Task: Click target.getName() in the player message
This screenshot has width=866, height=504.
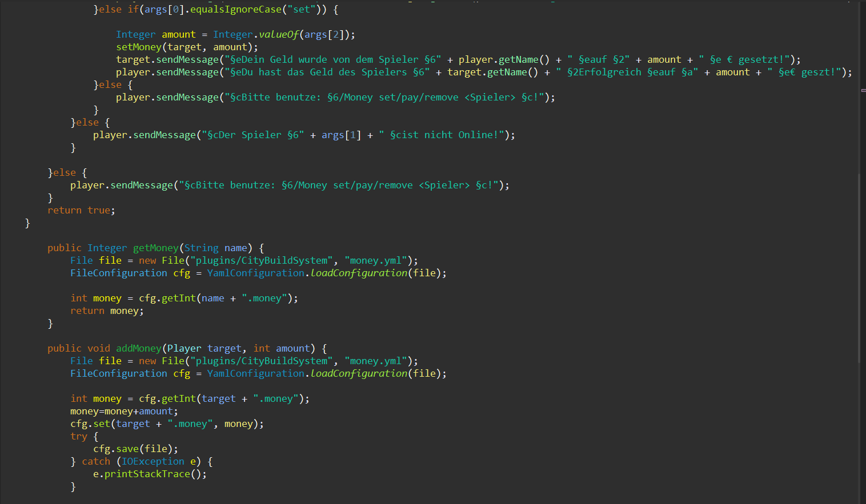Action: pyautogui.click(x=492, y=72)
